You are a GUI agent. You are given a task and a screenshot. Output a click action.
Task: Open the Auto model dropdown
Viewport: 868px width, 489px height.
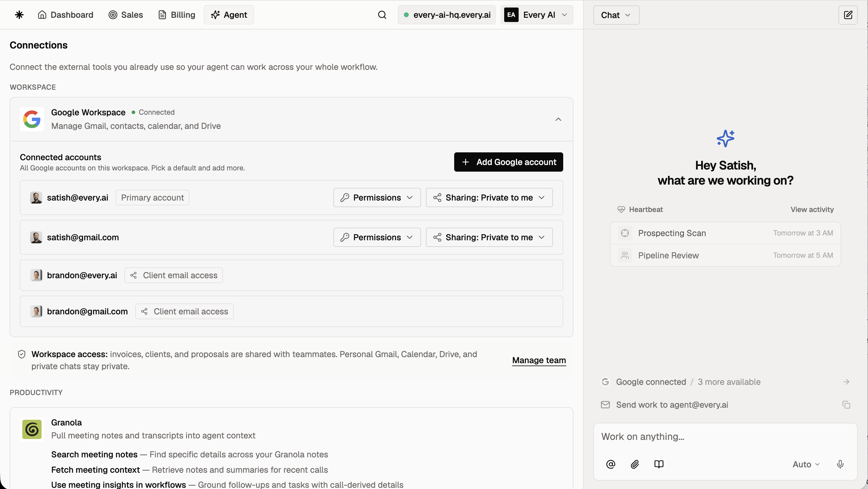806,464
